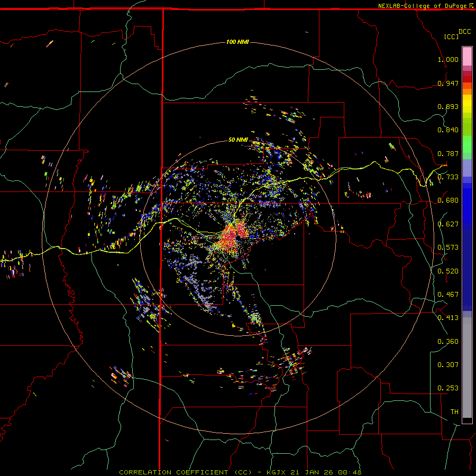Click the 0.360 scale value

(448, 342)
